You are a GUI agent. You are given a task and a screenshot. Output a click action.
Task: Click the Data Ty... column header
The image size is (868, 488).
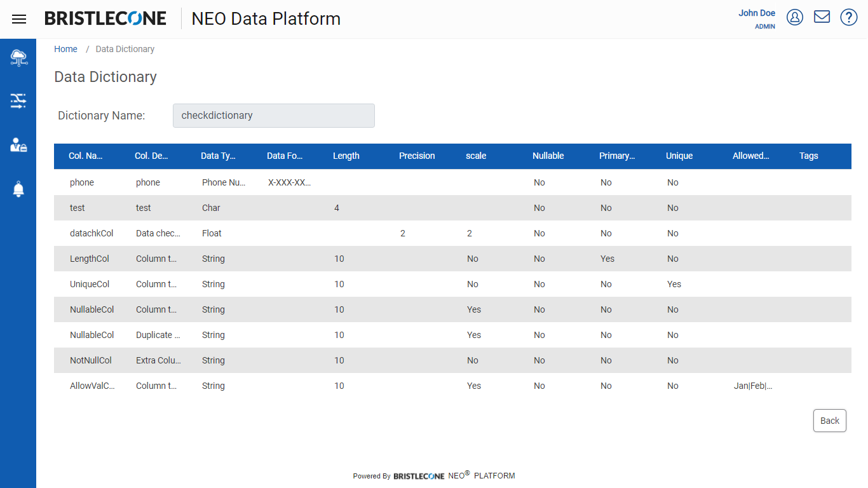(x=218, y=156)
